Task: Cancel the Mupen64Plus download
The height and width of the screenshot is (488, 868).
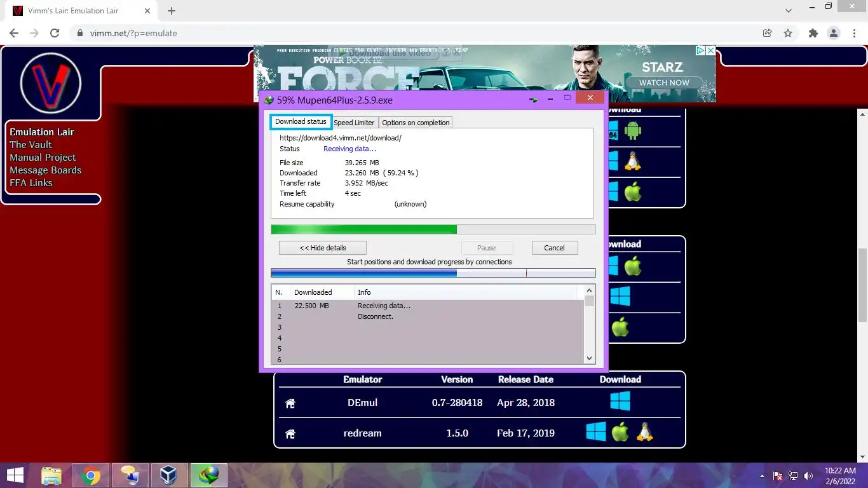Action: tap(554, 248)
